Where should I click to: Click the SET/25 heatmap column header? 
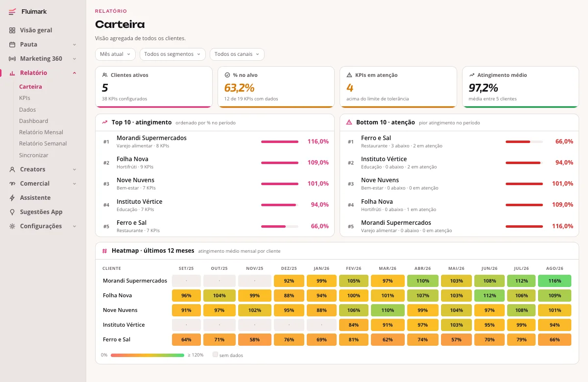pos(186,268)
